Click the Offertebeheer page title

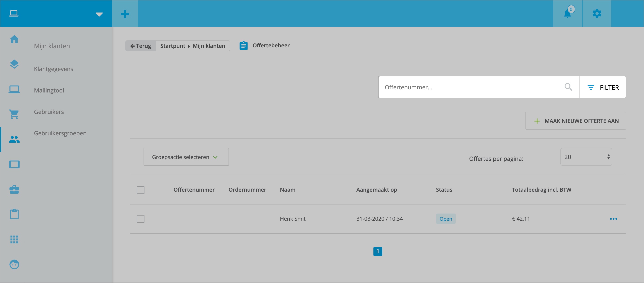pos(271,46)
